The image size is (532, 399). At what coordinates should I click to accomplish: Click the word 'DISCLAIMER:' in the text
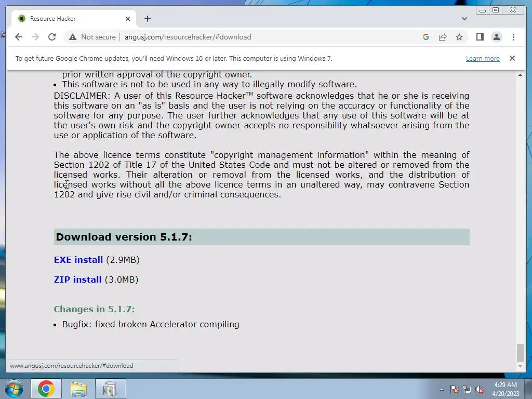(x=82, y=96)
